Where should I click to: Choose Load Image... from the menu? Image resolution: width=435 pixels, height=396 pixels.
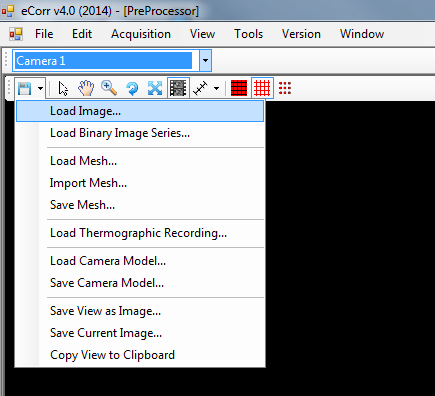140,111
